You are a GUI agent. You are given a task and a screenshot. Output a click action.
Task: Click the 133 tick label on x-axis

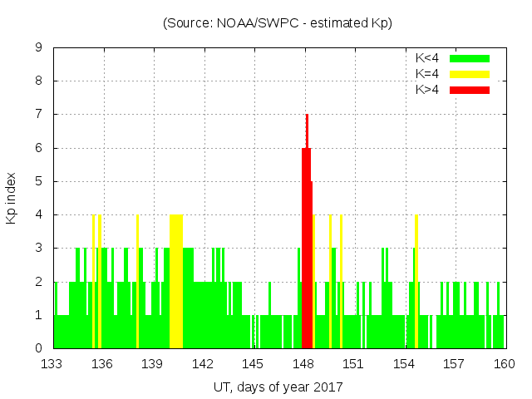53,364
